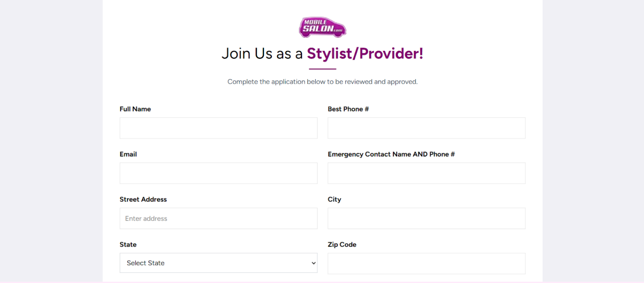Click the purple 'Stylist/Provider!' heading text
The height and width of the screenshot is (283, 644).
pos(365,54)
